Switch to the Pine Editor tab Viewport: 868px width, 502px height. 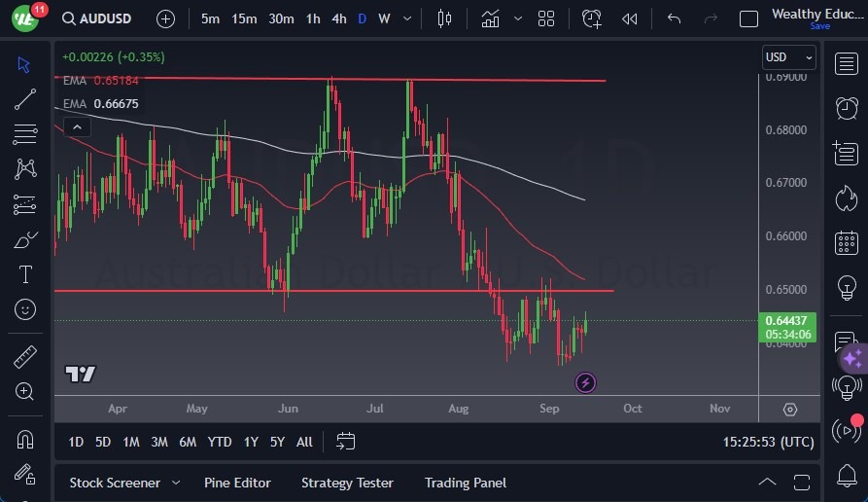coord(237,483)
